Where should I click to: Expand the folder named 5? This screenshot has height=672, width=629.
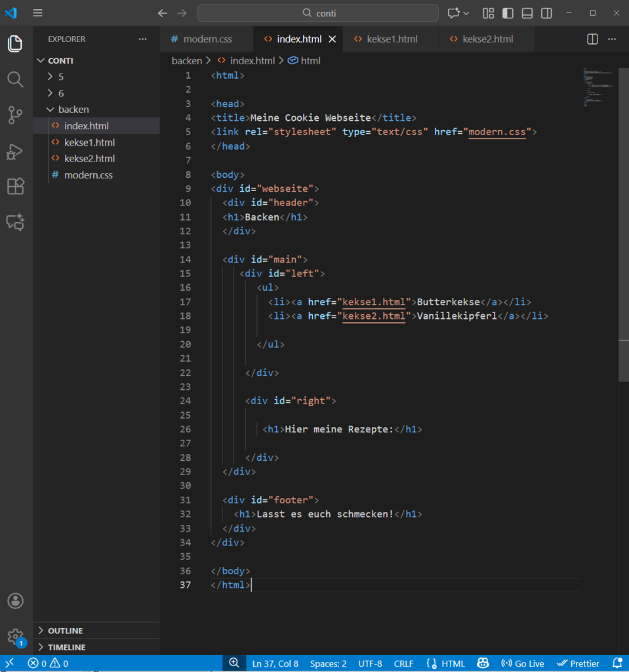click(60, 77)
